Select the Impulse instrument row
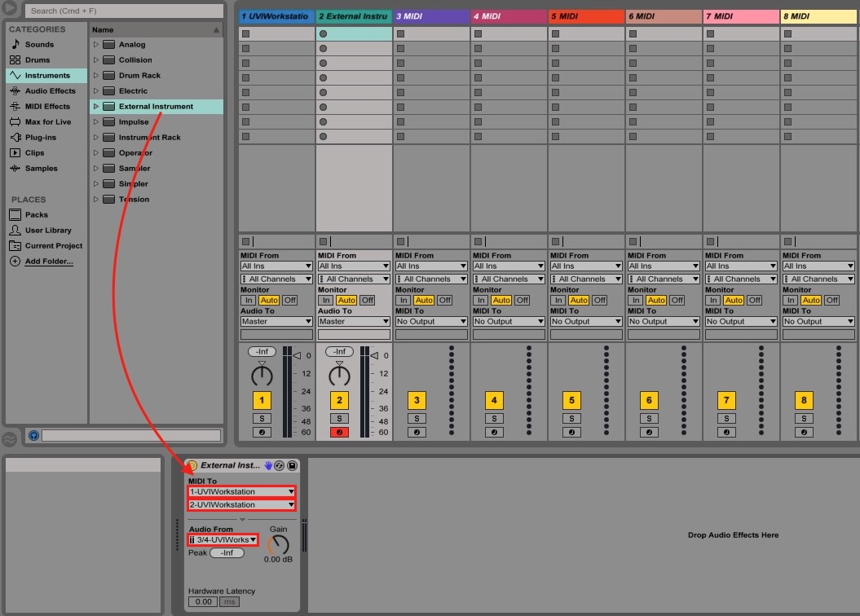The width and height of the screenshot is (860, 616). [156, 121]
